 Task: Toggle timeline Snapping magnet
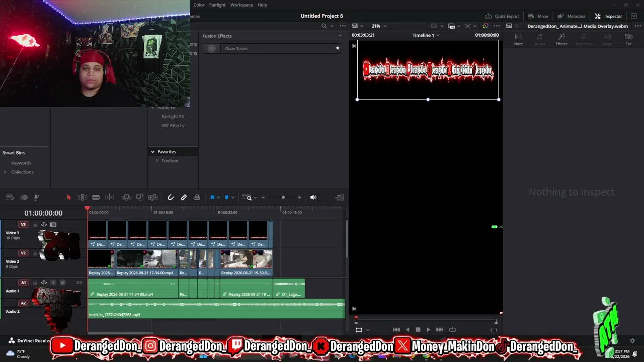tap(171, 198)
